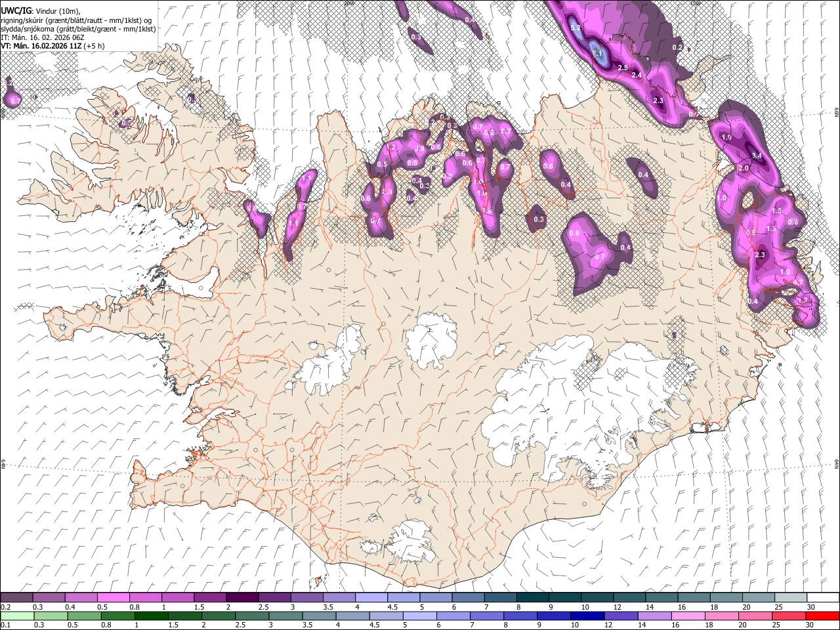Pick bright red swatch above 30 on green scale
Screen dimensions: 840x630
[x=822, y=616]
